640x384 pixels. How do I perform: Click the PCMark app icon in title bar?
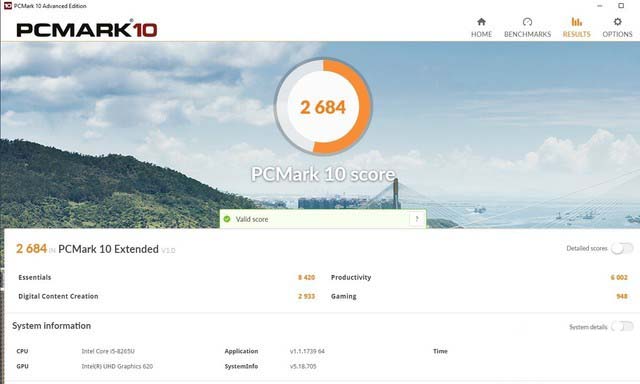7,6
